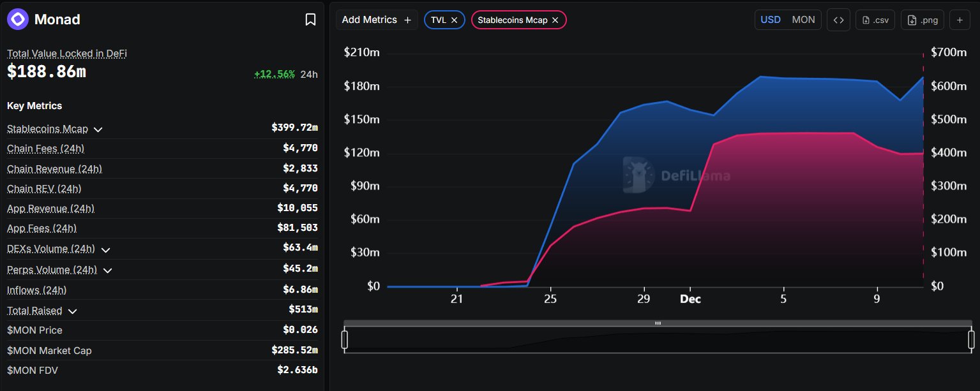Image resolution: width=980 pixels, height=391 pixels.
Task: Click the Chain Revenue (24h) label
Action: (54, 169)
